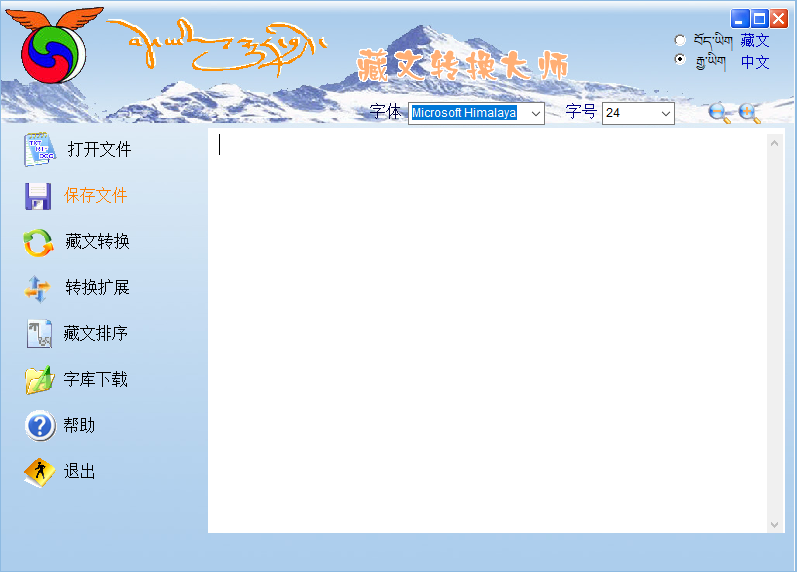Image resolution: width=797 pixels, height=572 pixels.
Task: Select the 中文 Chinese language radio button
Action: click(x=680, y=59)
